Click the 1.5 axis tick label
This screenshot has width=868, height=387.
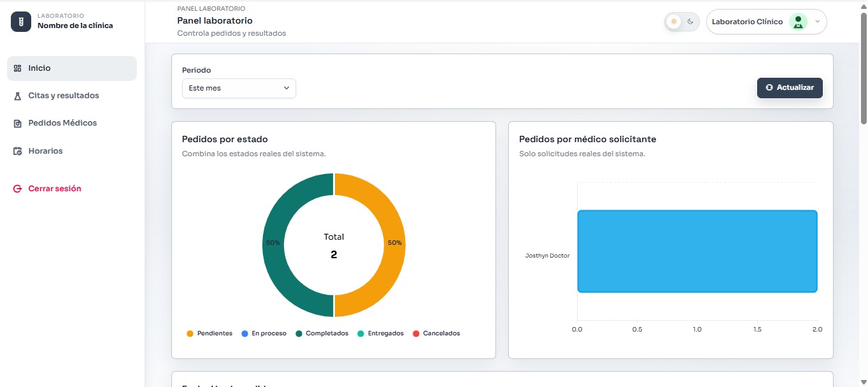click(x=757, y=330)
